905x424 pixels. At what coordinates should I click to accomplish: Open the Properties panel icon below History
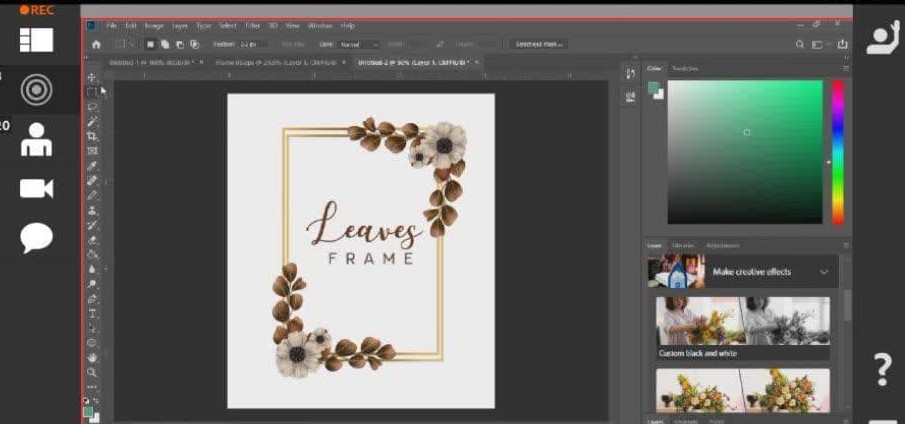coord(630,97)
